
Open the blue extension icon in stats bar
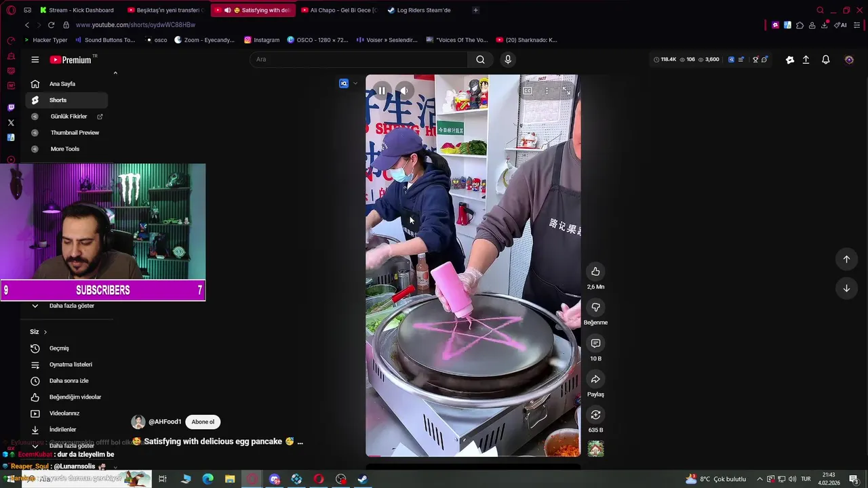(731, 60)
